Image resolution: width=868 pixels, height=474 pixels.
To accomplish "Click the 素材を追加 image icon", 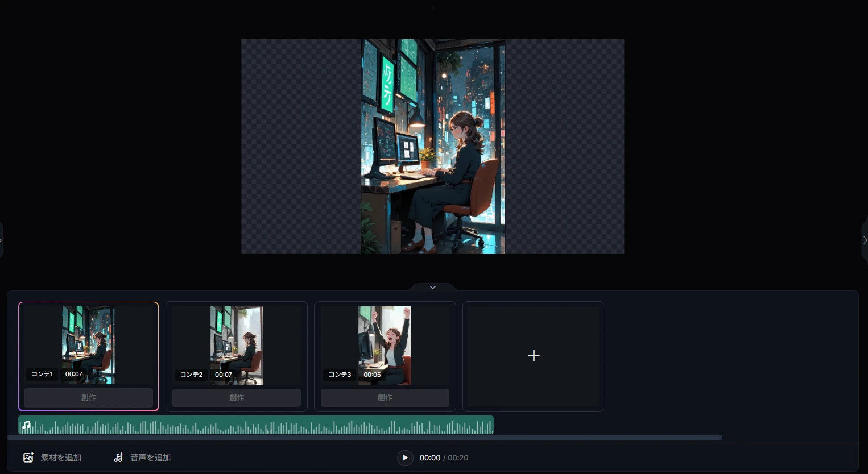I will pos(28,458).
